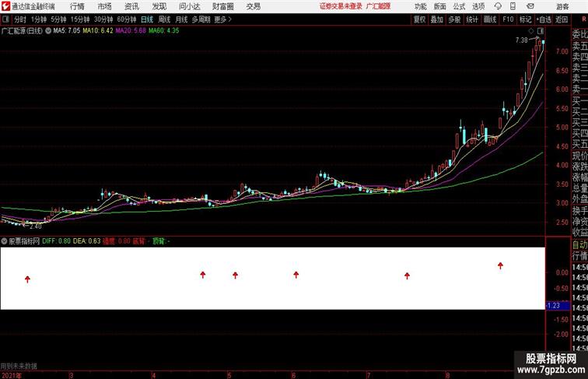588x379 pixels.
Task: Click the red R icon at far right
Action: coord(584,19)
